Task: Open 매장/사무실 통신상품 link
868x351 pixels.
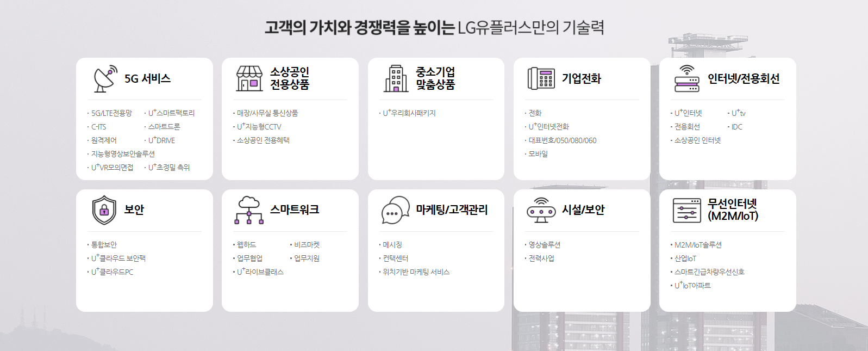Action: point(267,113)
